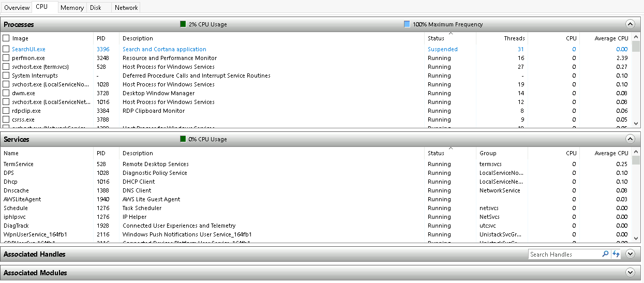Open the Network tab
The height and width of the screenshot is (283, 644).
126,8
